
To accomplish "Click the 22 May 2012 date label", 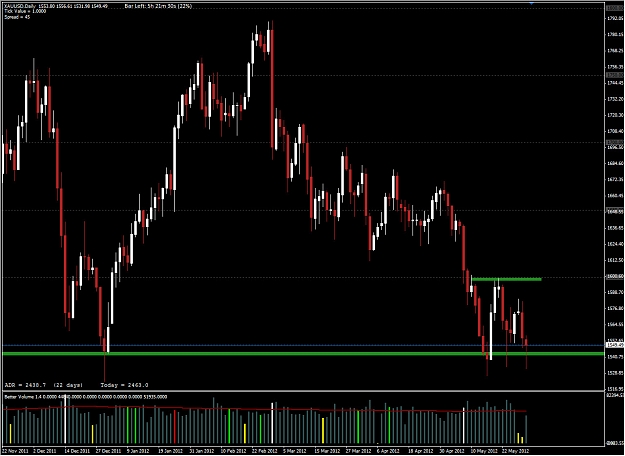I will pos(515,451).
